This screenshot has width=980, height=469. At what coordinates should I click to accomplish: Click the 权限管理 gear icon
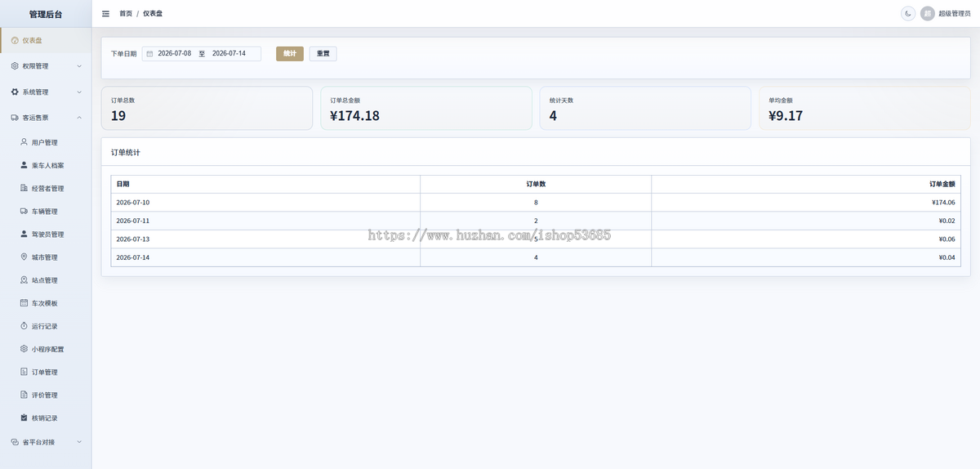15,66
